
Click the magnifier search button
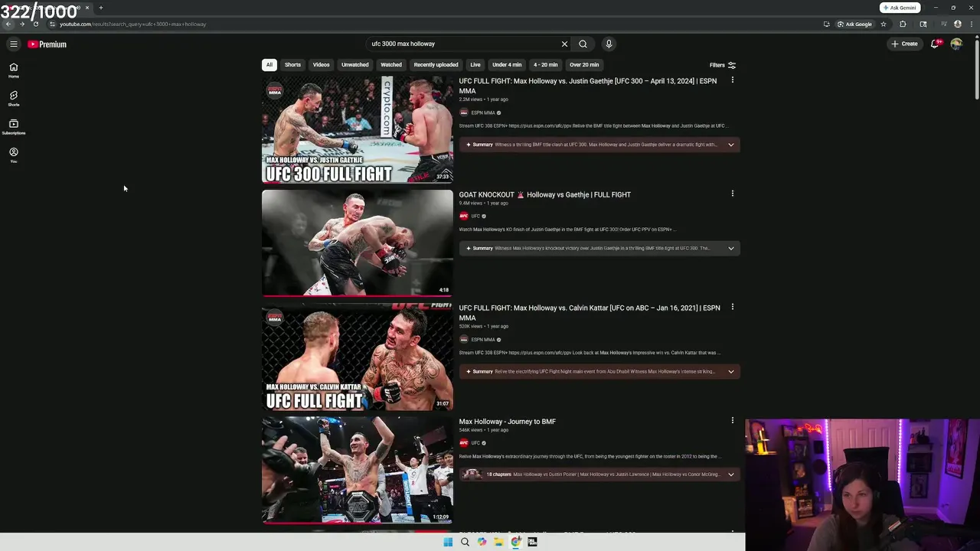(583, 44)
